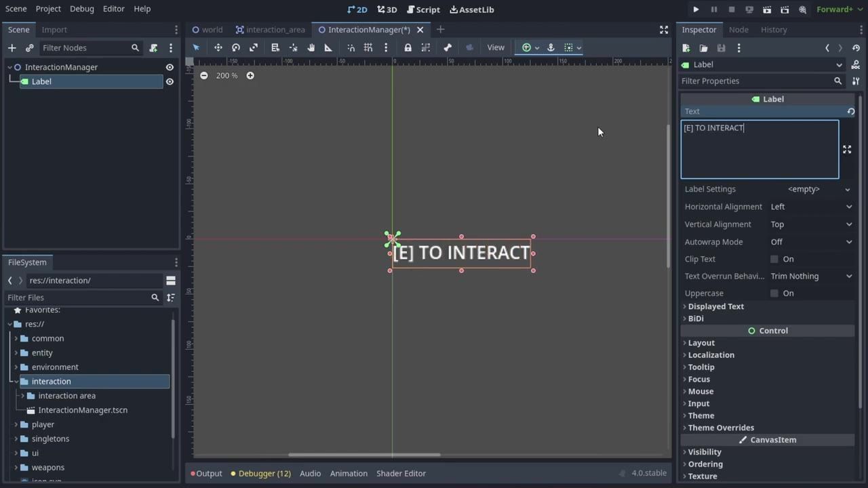The height and width of the screenshot is (488, 868).
Task: Open the expanded text editor for Text
Action: 847,149
